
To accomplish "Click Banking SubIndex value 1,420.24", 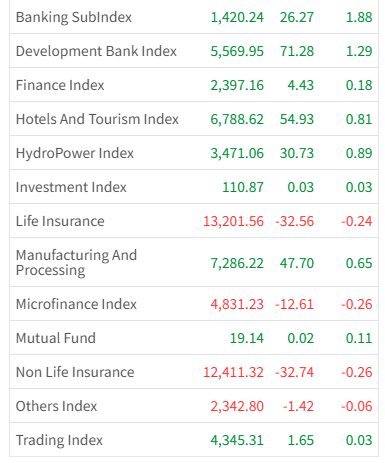I will tap(237, 17).
